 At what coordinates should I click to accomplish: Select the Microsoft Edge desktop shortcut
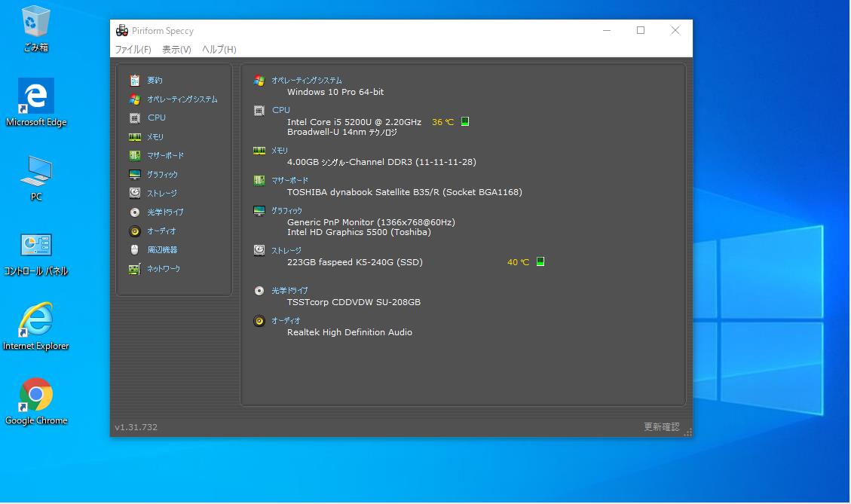(x=36, y=102)
